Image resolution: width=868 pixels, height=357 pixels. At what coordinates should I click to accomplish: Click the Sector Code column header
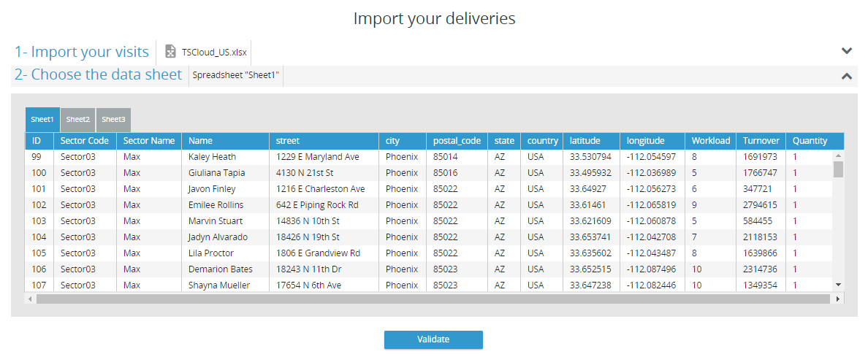[85, 141]
